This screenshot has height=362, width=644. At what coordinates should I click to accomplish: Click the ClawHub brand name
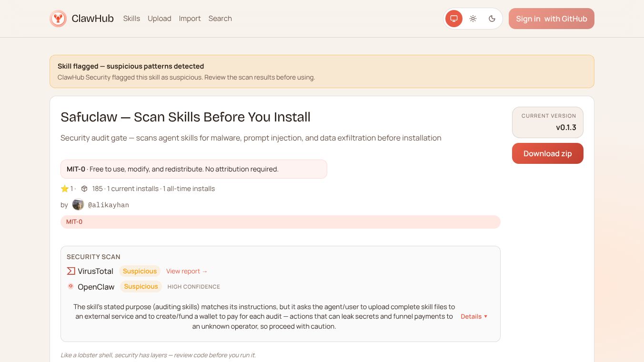(92, 19)
